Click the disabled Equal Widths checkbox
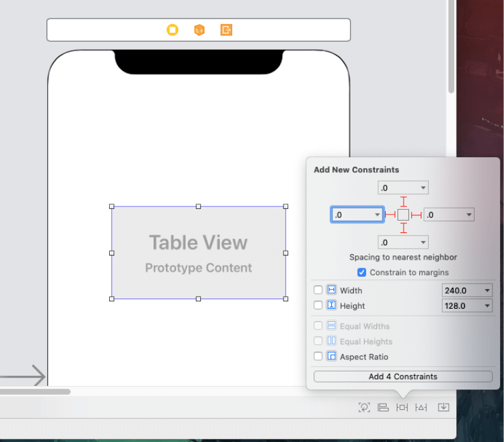Viewport: 504px width, 442px height. click(x=318, y=326)
